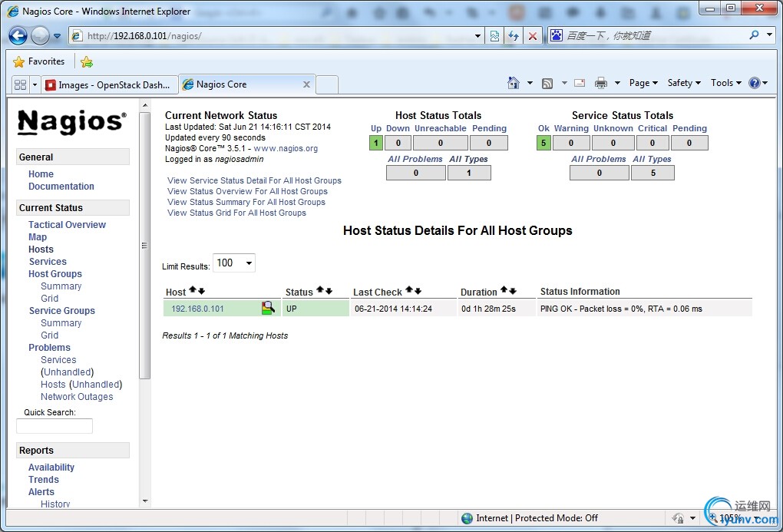Add to Favorites bar icon
Image resolution: width=783 pixels, height=532 pixels.
click(87, 62)
